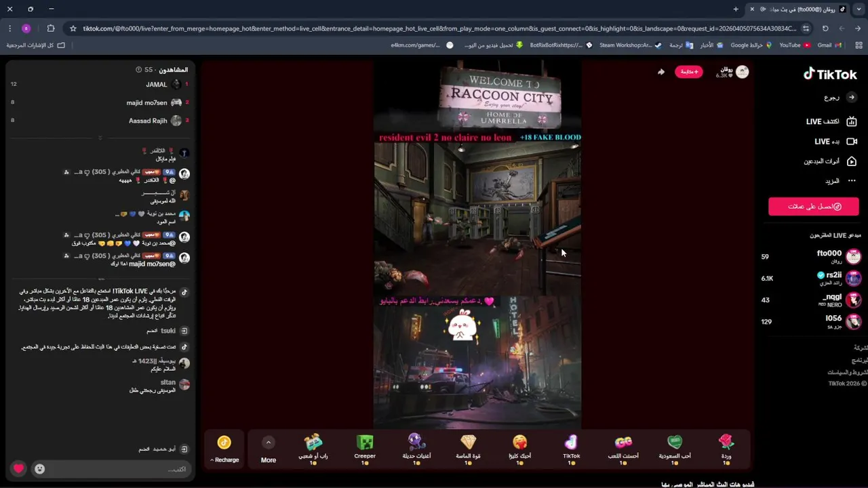Screen dimensions: 868x488
Task: Open the Discover LIVE icon
Action: point(852,121)
